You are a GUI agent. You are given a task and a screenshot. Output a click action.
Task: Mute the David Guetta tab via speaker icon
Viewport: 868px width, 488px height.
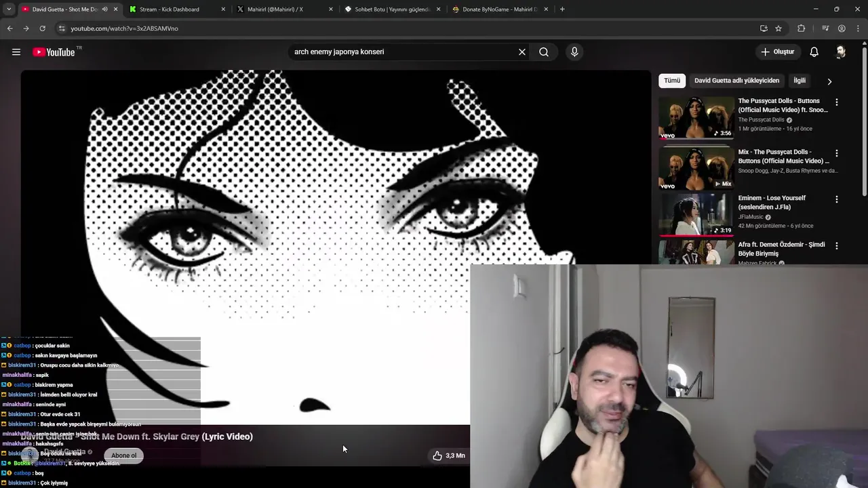pos(105,9)
